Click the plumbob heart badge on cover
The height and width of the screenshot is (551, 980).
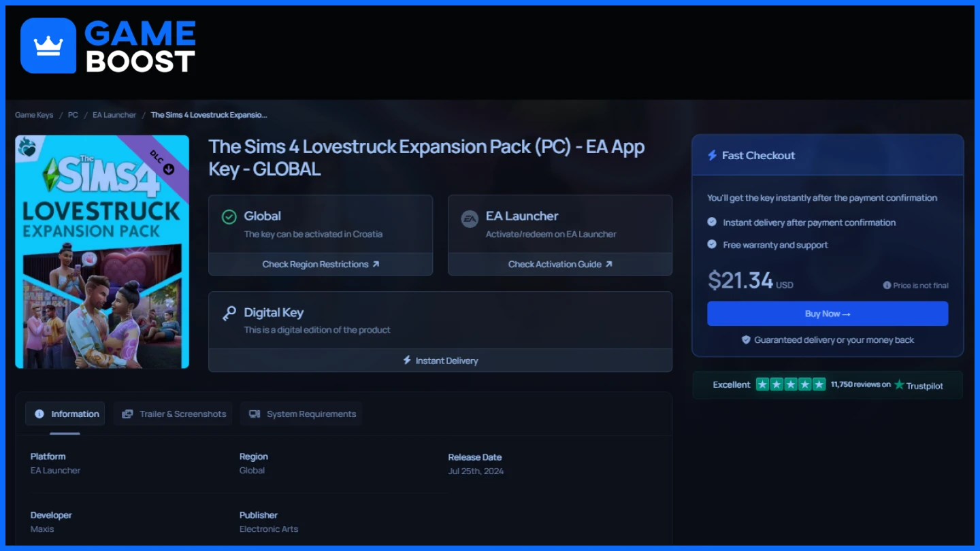coord(27,146)
